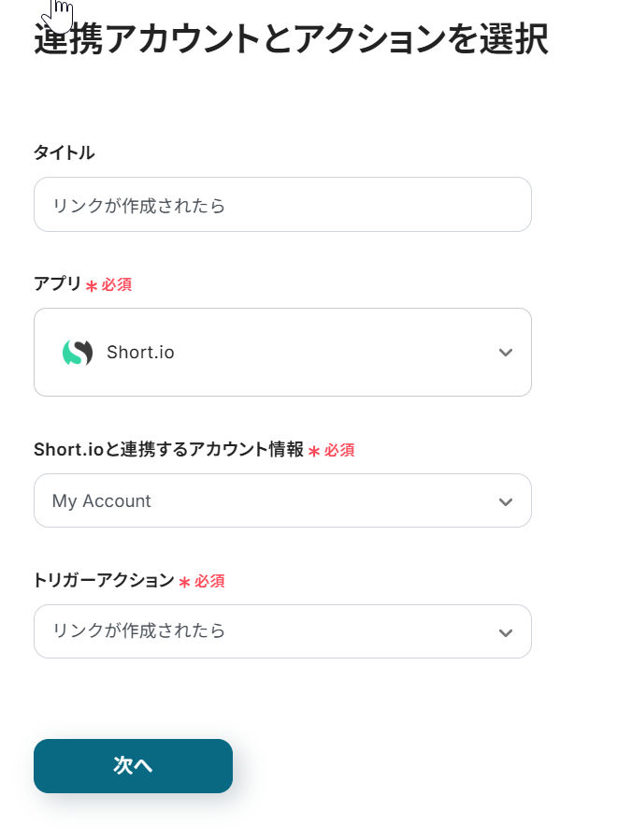This screenshot has height=840, width=632.
Task: Click the 必須 marker next to アプリ
Action: coord(117,285)
